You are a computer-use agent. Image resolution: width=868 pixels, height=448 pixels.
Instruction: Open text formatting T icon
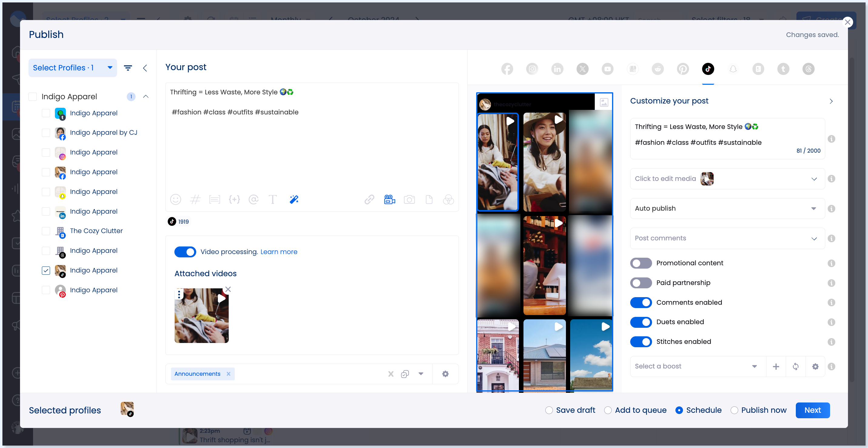coord(273,199)
